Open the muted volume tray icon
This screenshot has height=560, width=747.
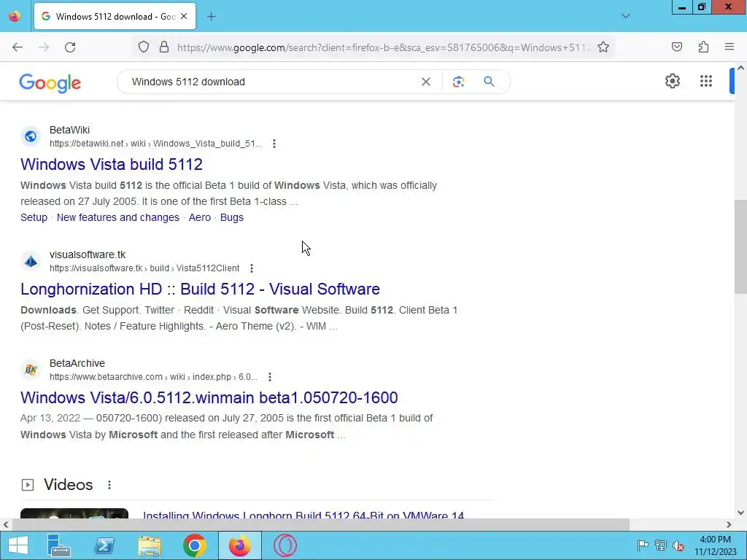[678, 545]
